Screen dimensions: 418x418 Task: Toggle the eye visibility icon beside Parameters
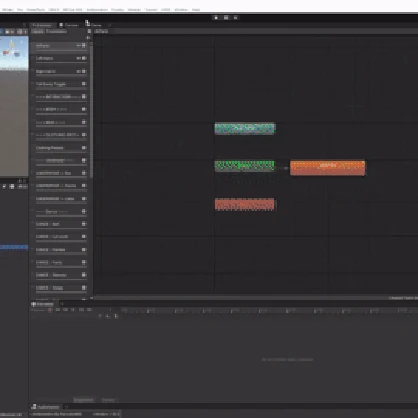pos(89,31)
